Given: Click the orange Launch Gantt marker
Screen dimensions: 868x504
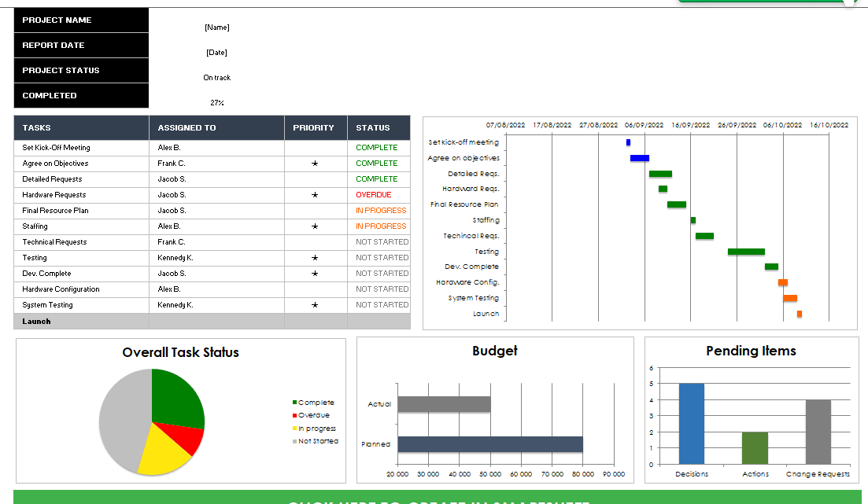Looking at the screenshot, I should coord(800,314).
